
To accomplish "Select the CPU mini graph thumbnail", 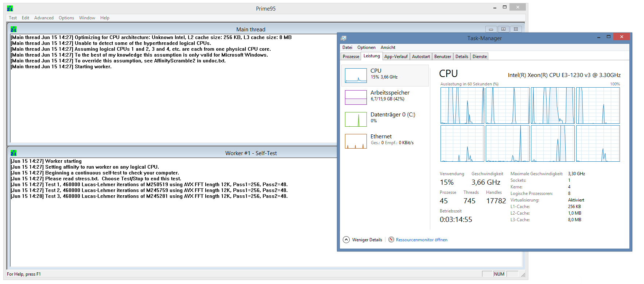I will pyautogui.click(x=356, y=76).
